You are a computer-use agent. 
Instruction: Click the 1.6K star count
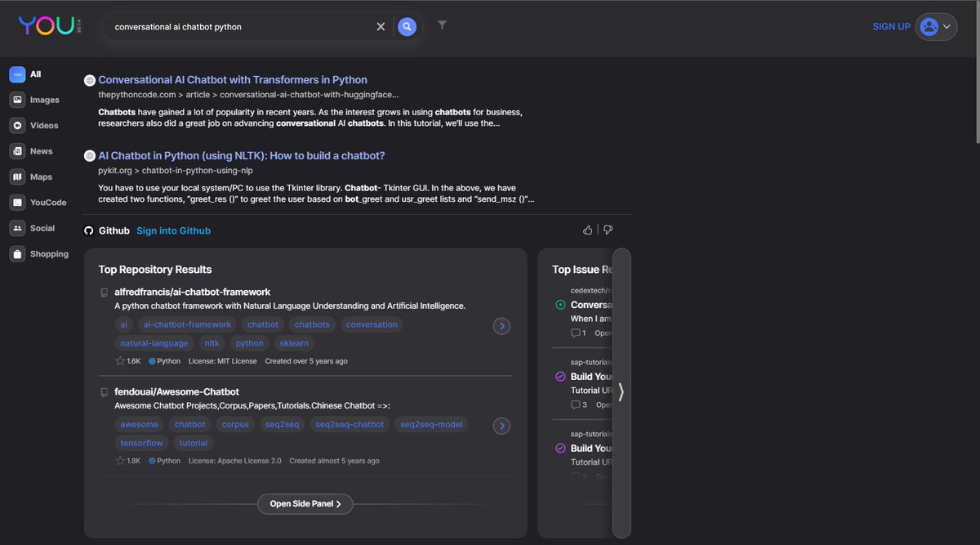tap(128, 361)
